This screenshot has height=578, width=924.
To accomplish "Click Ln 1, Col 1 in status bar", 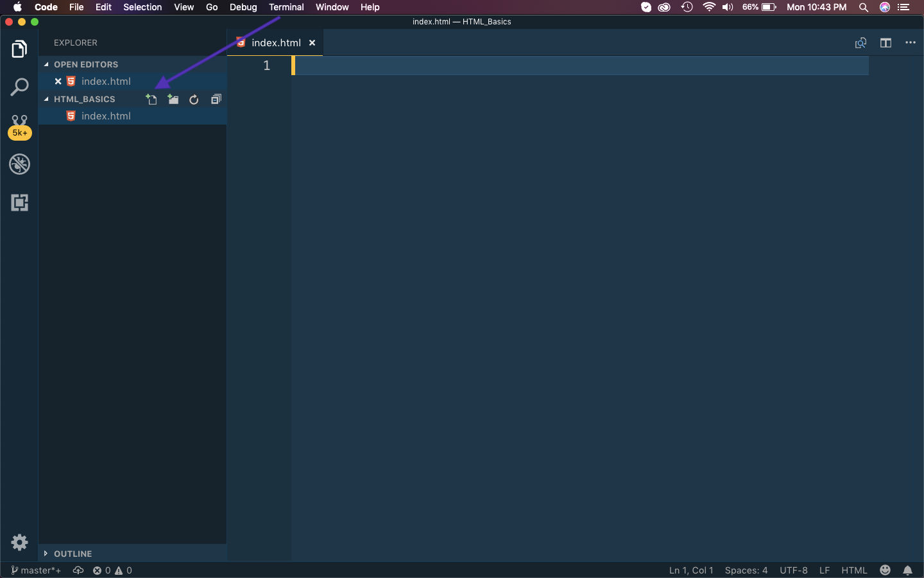I will [691, 570].
